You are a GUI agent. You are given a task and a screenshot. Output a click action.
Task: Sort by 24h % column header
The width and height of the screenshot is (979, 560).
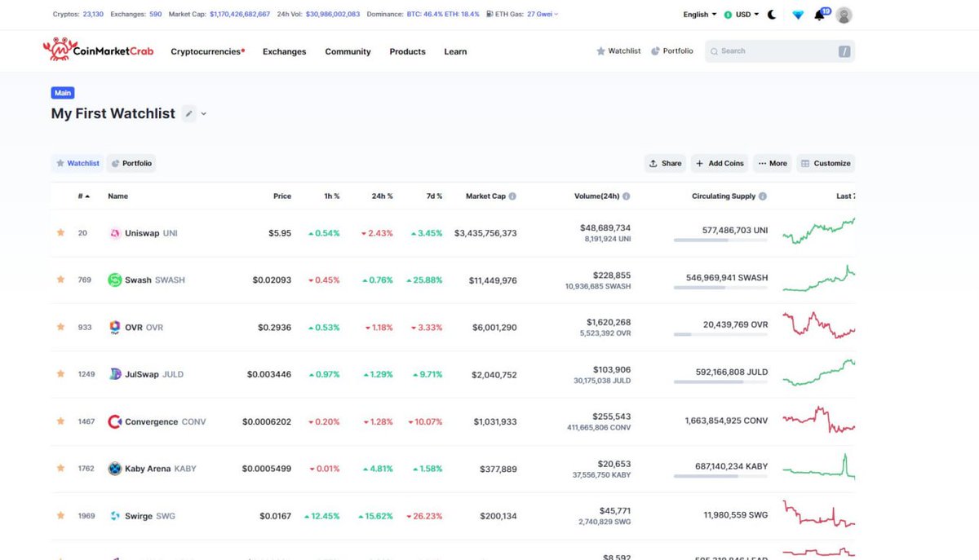coord(382,196)
